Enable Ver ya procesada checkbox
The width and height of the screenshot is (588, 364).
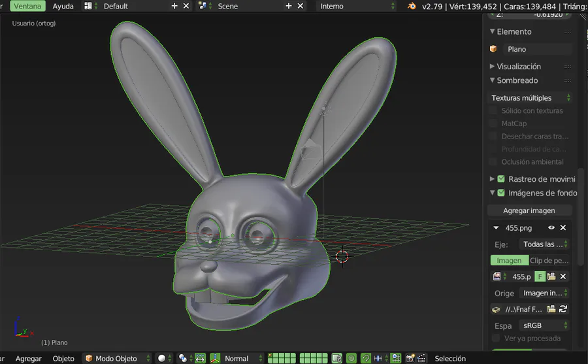tap(496, 338)
